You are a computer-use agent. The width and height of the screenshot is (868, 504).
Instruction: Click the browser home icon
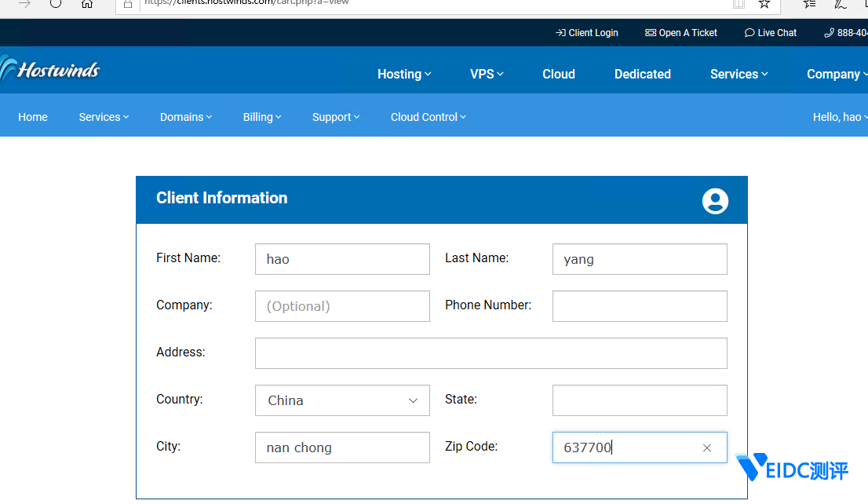click(87, 3)
